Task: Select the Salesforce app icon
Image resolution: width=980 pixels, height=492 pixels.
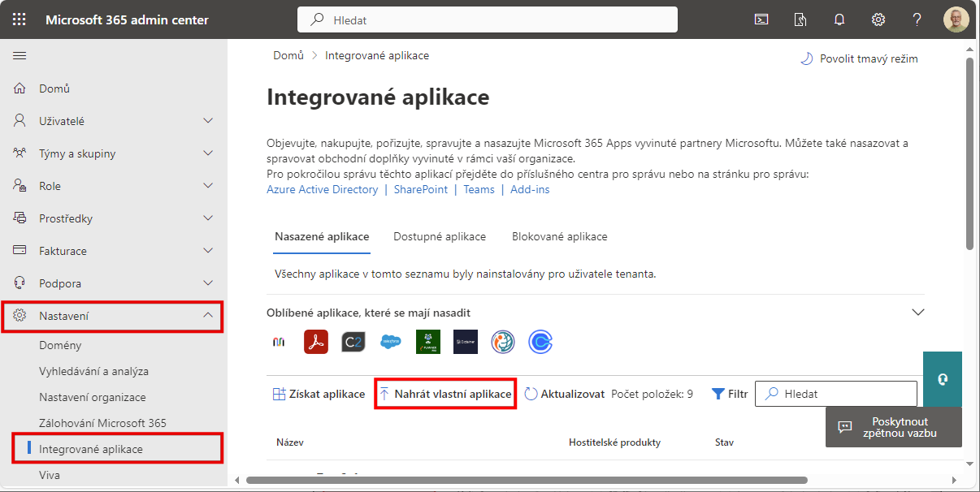Action: [x=391, y=342]
